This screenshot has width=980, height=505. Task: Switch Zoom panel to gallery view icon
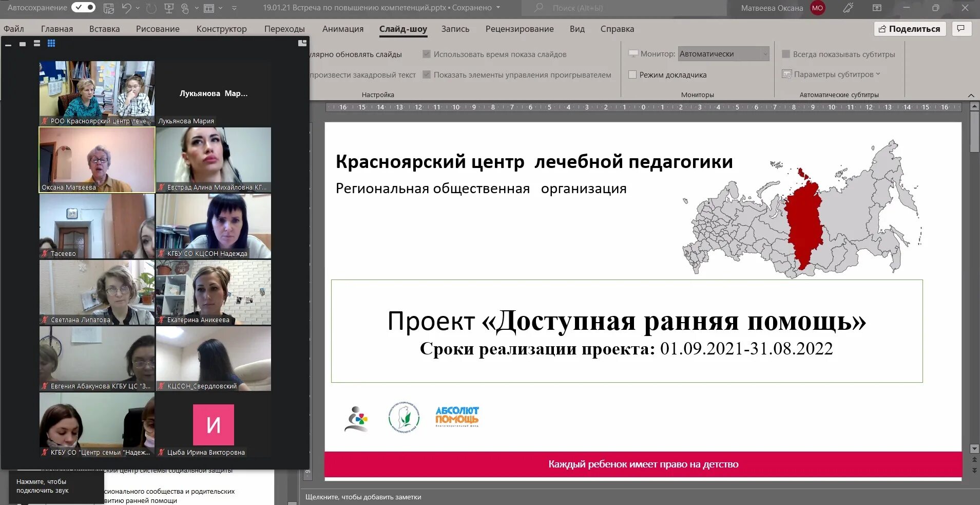51,44
